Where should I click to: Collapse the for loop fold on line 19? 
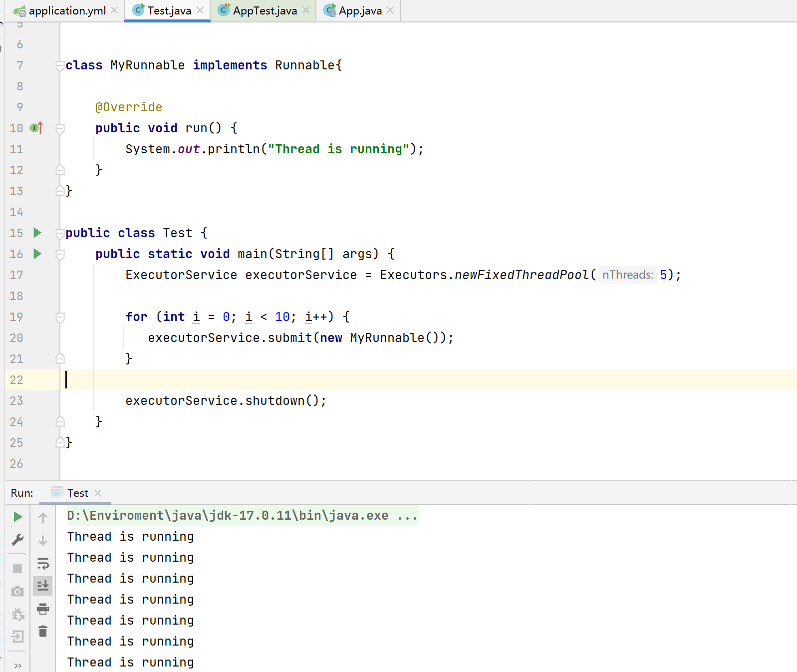(x=60, y=318)
